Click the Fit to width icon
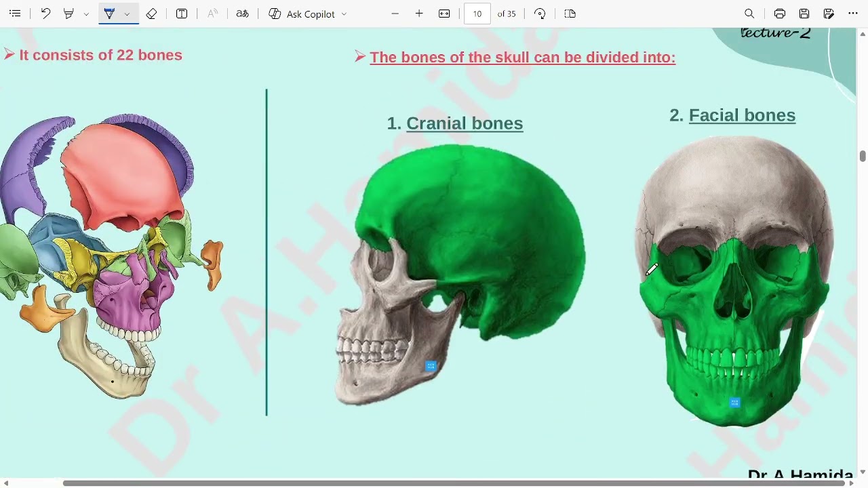 coord(444,14)
